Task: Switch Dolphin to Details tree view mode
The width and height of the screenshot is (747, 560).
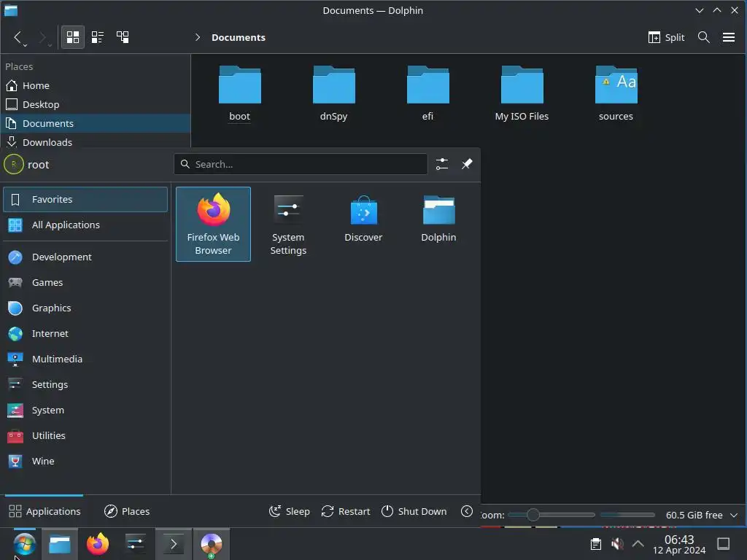Action: (123, 37)
